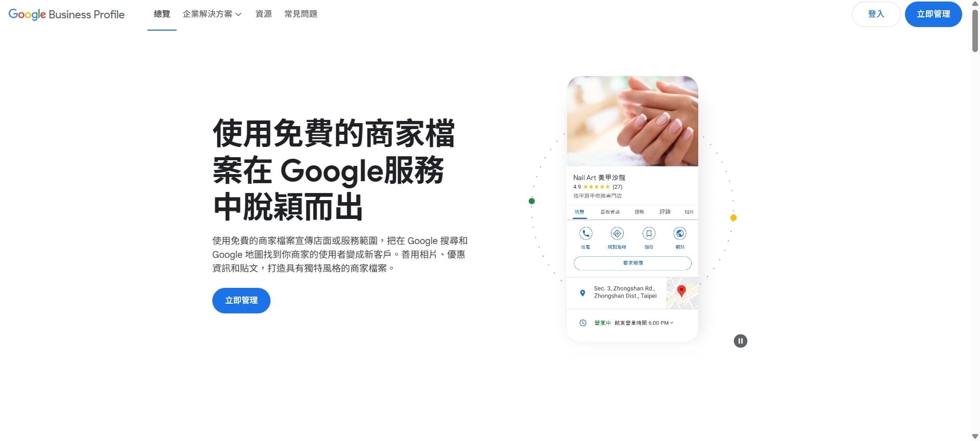The image size is (980, 441).
Task: Click the blue location marker beside the address
Action: coord(582,293)
